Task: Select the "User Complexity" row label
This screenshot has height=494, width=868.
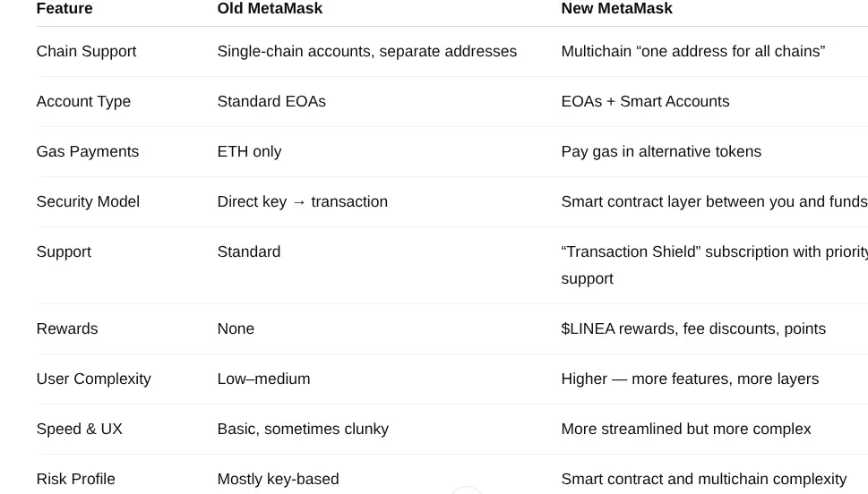Action: pyautogui.click(x=93, y=379)
